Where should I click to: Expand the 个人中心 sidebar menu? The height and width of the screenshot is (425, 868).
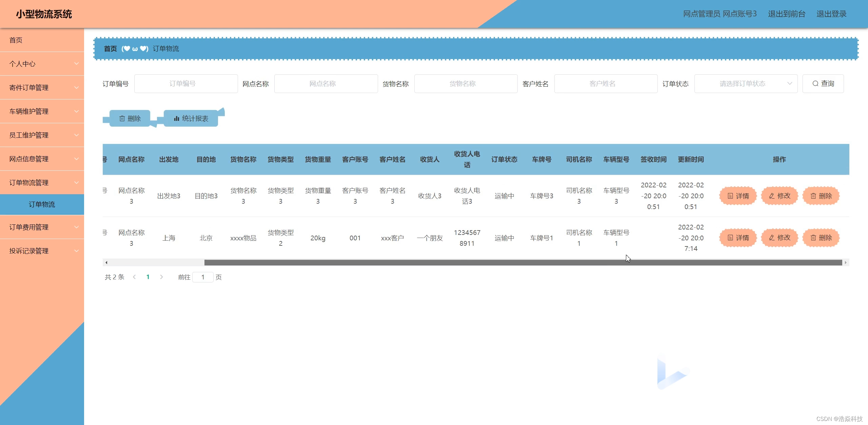pos(42,63)
